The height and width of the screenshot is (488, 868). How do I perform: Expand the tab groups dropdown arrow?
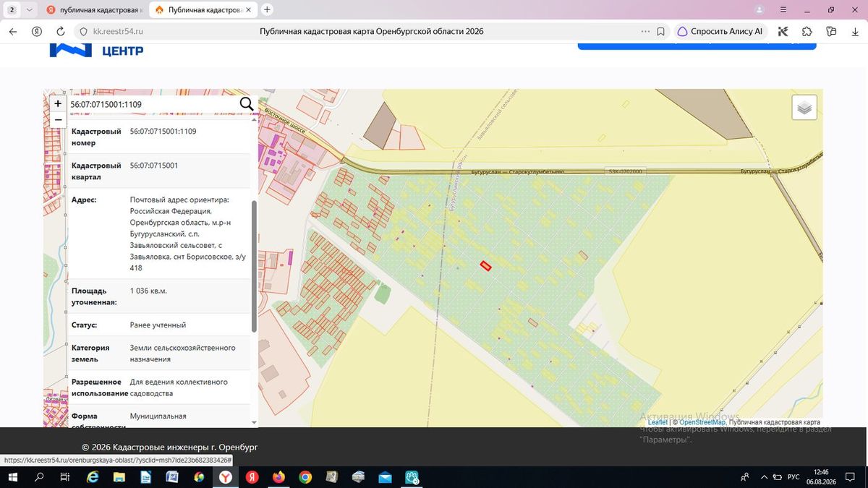(x=29, y=10)
